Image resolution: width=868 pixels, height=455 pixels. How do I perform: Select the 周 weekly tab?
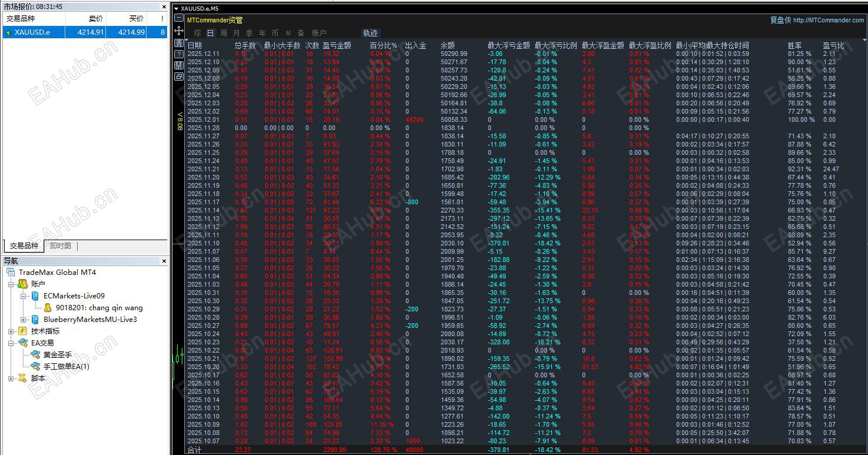(x=224, y=34)
